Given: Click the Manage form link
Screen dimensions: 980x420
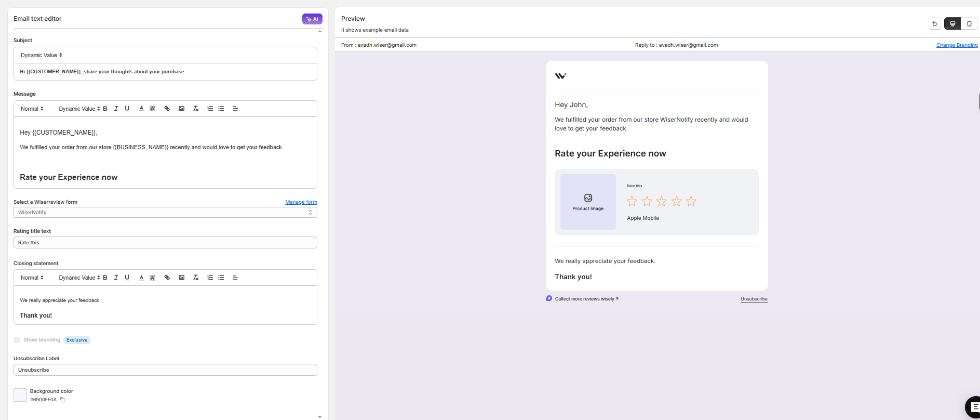Looking at the screenshot, I should [301, 202].
